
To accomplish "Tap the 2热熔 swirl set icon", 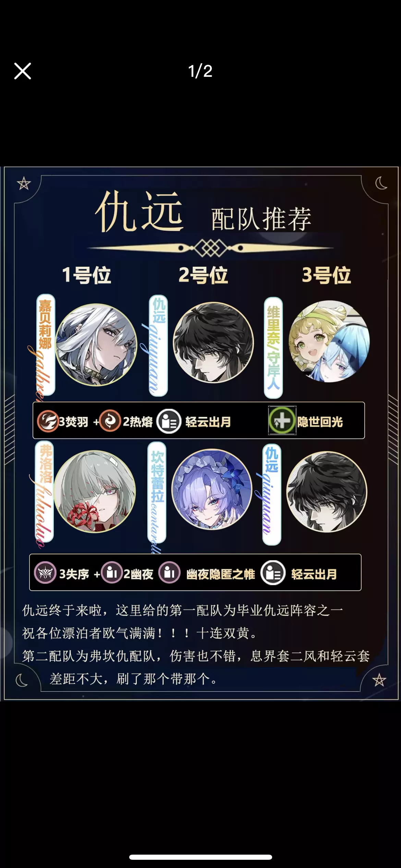I will (110, 421).
